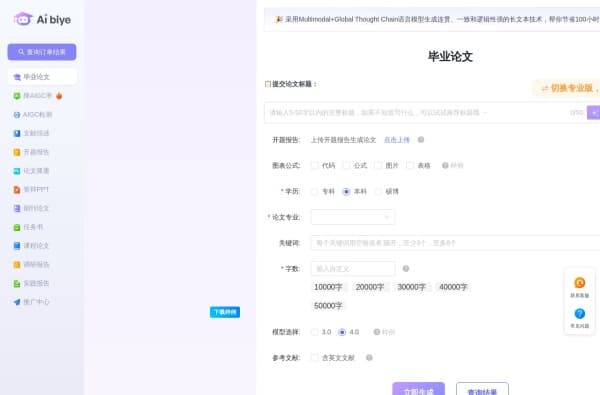600x395 pixels.
Task: Tick the 表格 checkbox
Action: [410, 165]
